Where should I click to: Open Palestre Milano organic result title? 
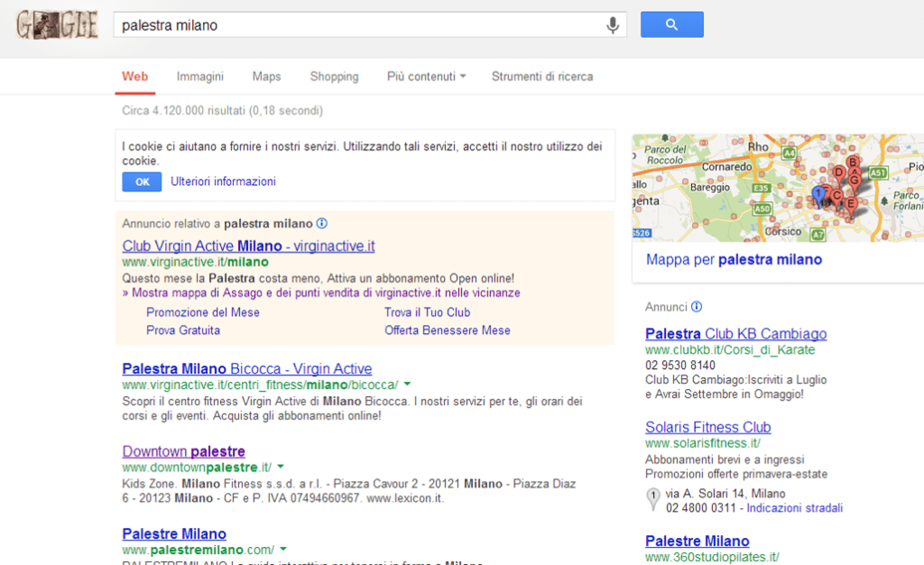(x=174, y=533)
